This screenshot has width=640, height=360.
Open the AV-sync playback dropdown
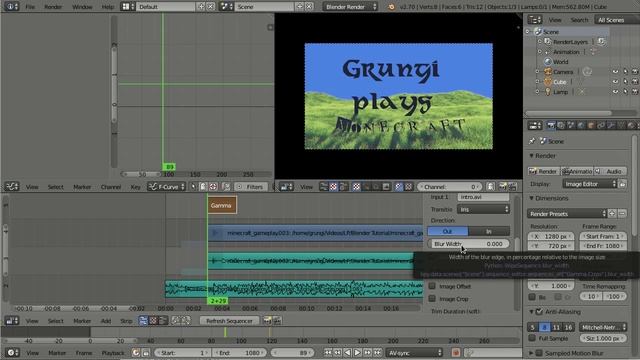414,353
